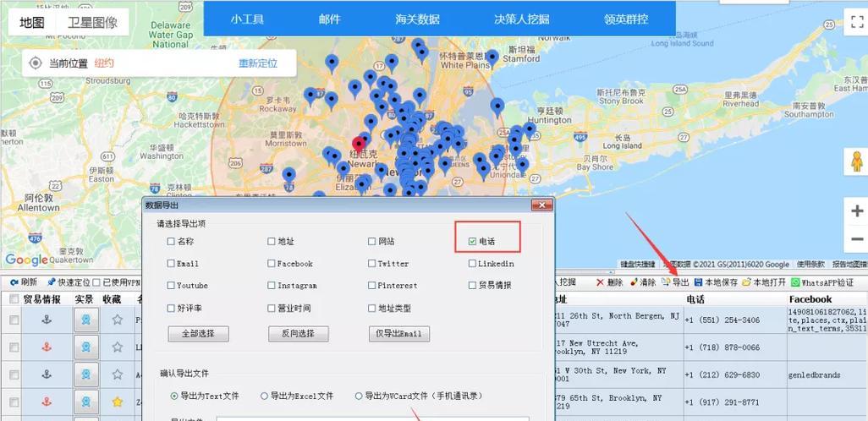Click the fullscreen map icon
868x421 pixels.
pos(857,22)
